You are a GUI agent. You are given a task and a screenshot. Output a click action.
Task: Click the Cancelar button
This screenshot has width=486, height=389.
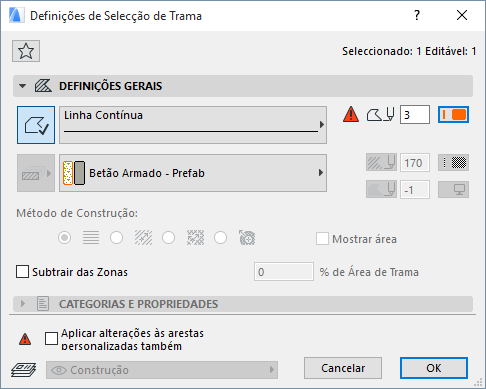click(343, 368)
